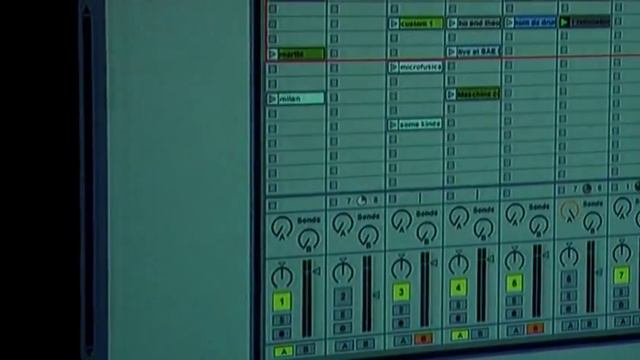Solo track 4 with its S button

point(458,306)
